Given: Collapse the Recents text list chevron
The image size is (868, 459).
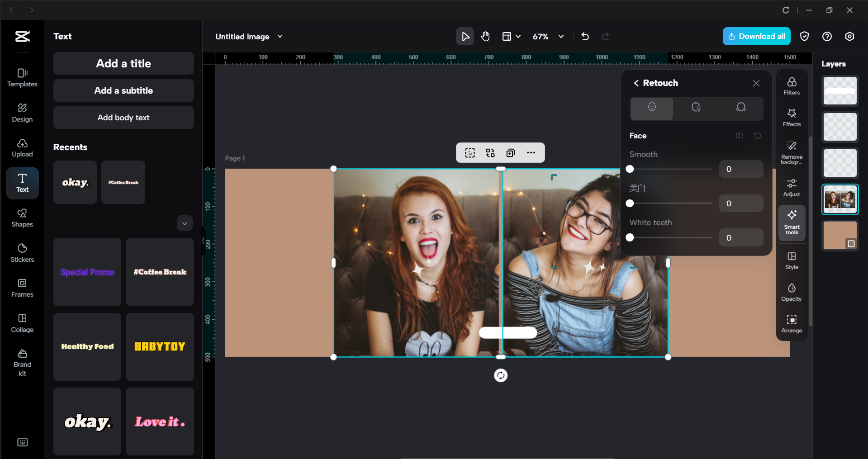Looking at the screenshot, I should pyautogui.click(x=185, y=223).
